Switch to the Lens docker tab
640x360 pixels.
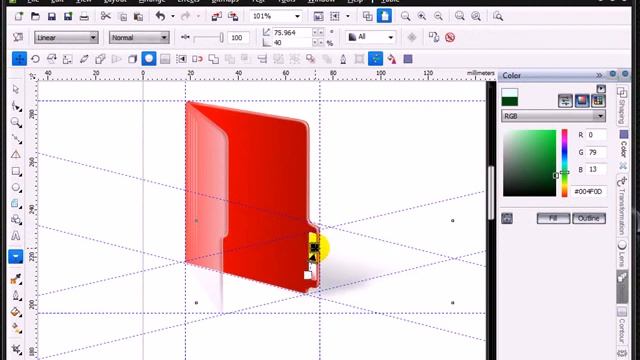(x=622, y=253)
